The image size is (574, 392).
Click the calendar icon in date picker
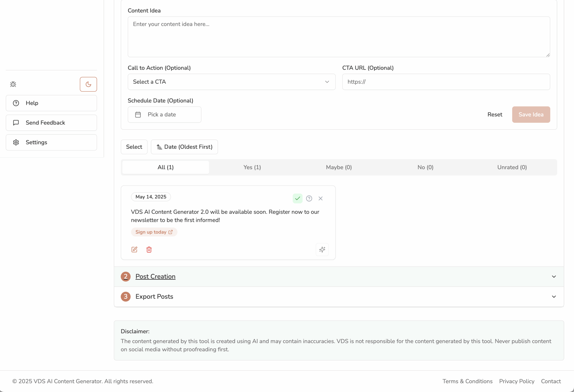coord(138,115)
